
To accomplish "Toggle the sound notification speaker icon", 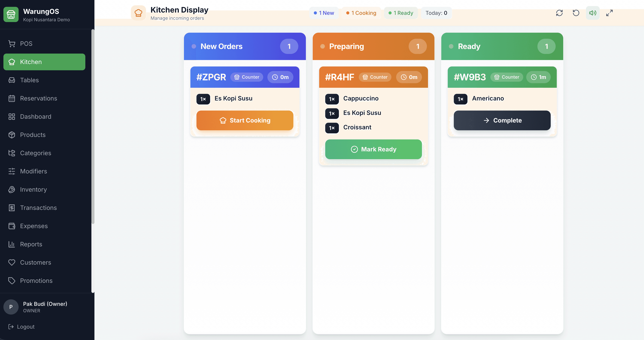I will [592, 13].
